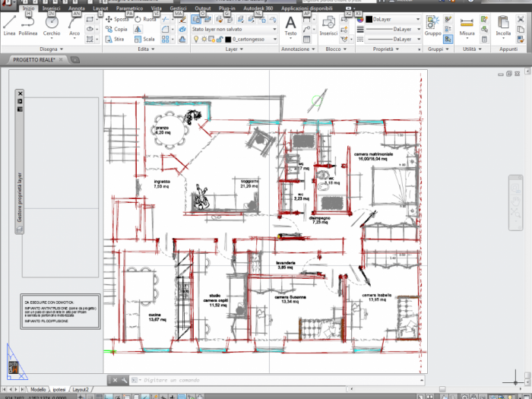Switch to the Modello tab
The width and height of the screenshot is (532, 399).
38,389
